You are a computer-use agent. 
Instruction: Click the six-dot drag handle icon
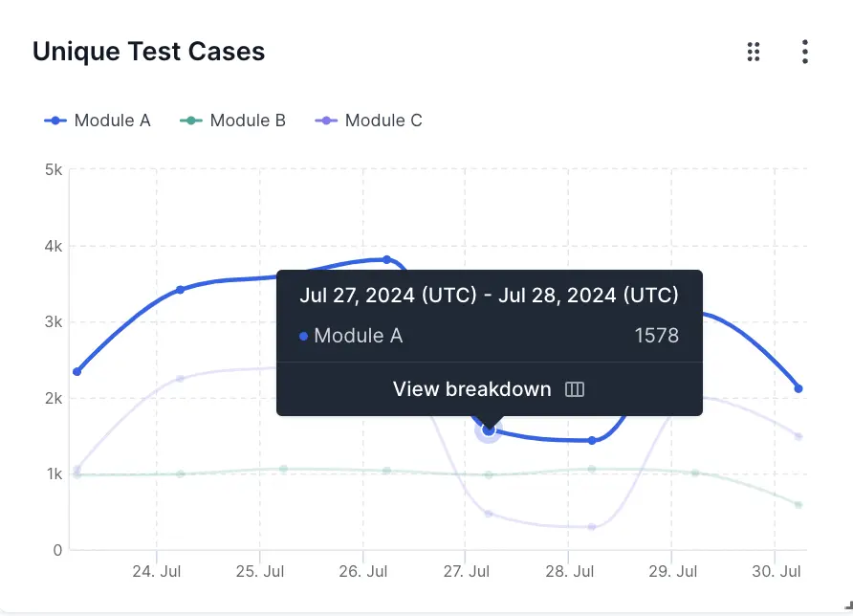(754, 52)
